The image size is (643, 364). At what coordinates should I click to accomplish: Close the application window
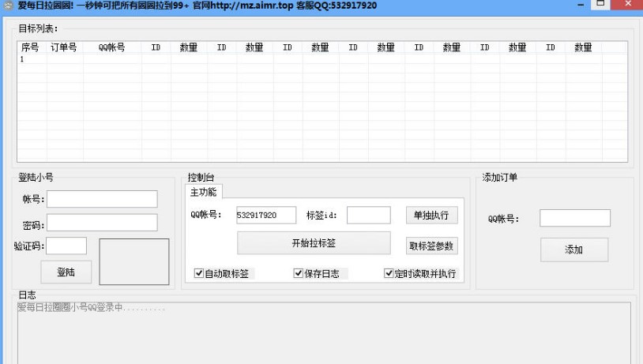click(628, 4)
